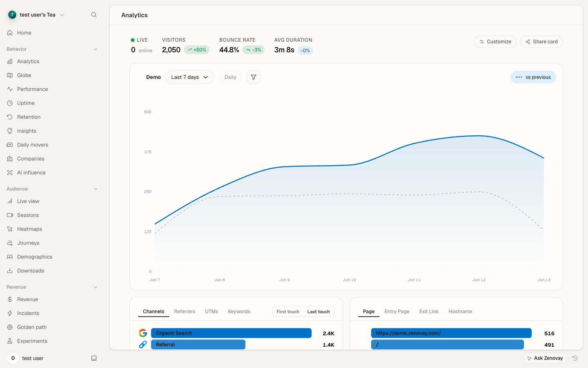
Task: Click the Live online indicator
Action: 141,45
